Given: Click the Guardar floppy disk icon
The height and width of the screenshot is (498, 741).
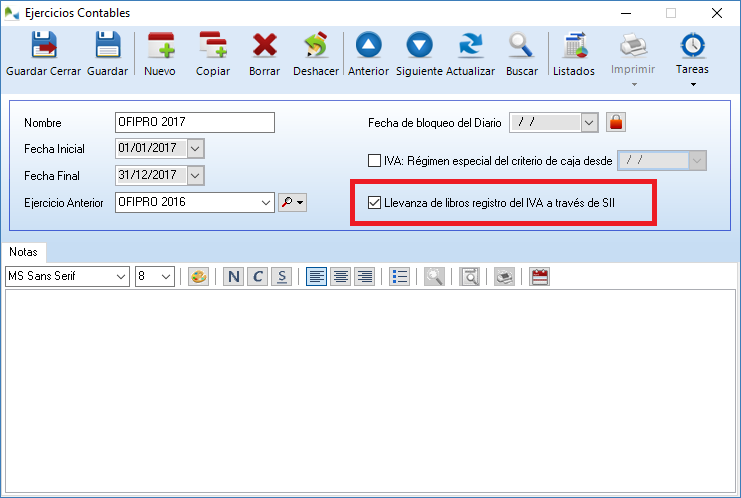Looking at the screenshot, I should coord(108,45).
